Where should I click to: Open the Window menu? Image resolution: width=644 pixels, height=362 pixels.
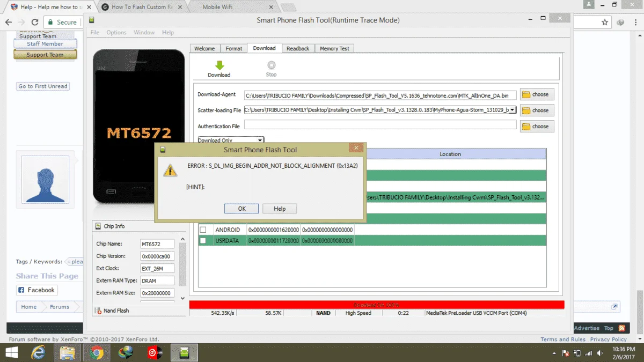coord(144,33)
